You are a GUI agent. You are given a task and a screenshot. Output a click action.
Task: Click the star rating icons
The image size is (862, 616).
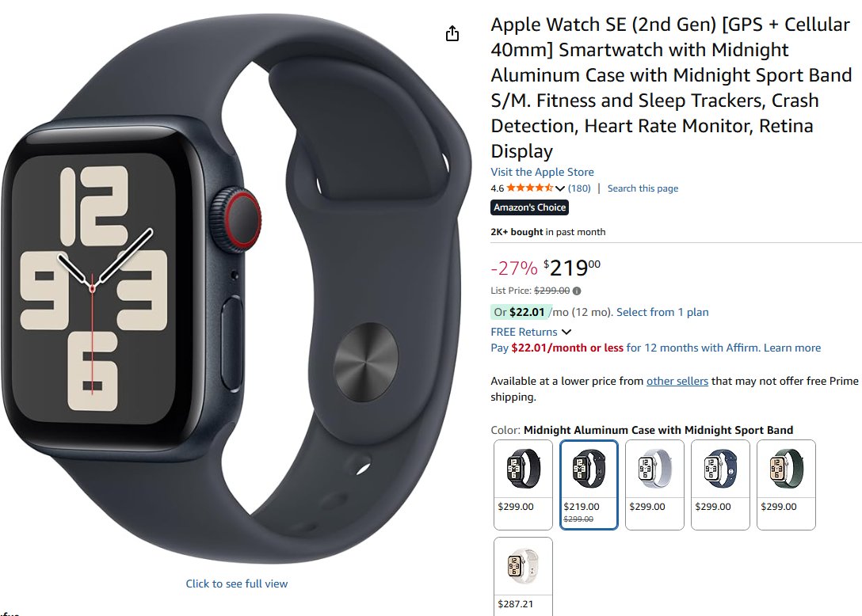(529, 188)
